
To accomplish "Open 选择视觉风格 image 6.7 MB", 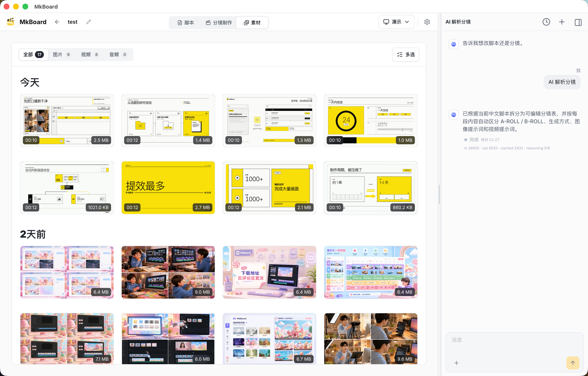I will (269, 339).
